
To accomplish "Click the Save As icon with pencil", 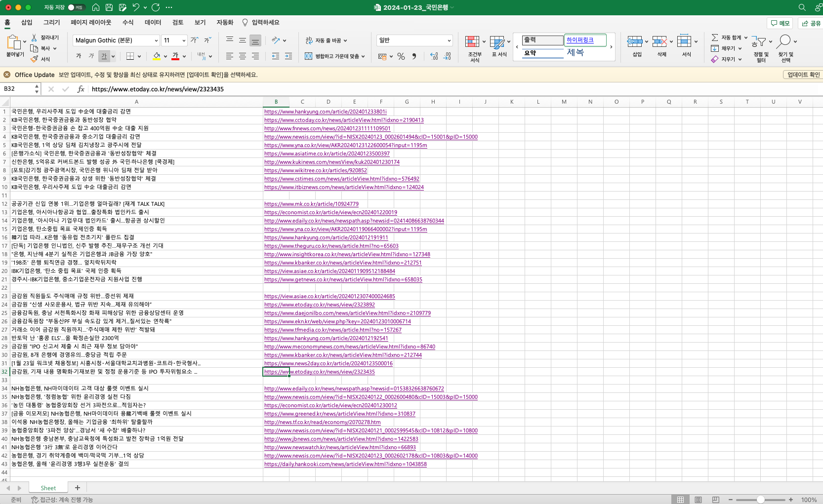I will [x=123, y=7].
